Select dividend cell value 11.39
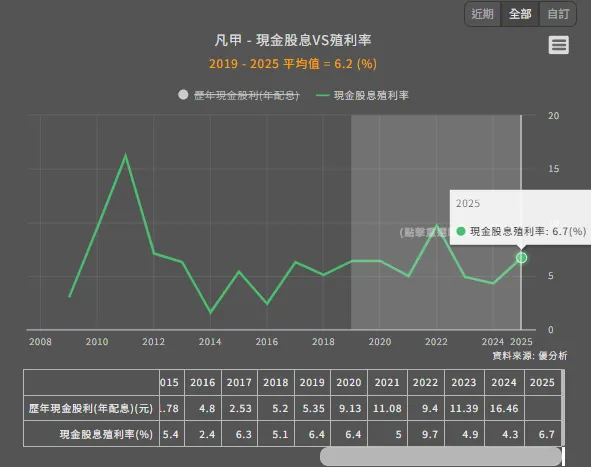Screen dimensions: 591x467 (464, 408)
